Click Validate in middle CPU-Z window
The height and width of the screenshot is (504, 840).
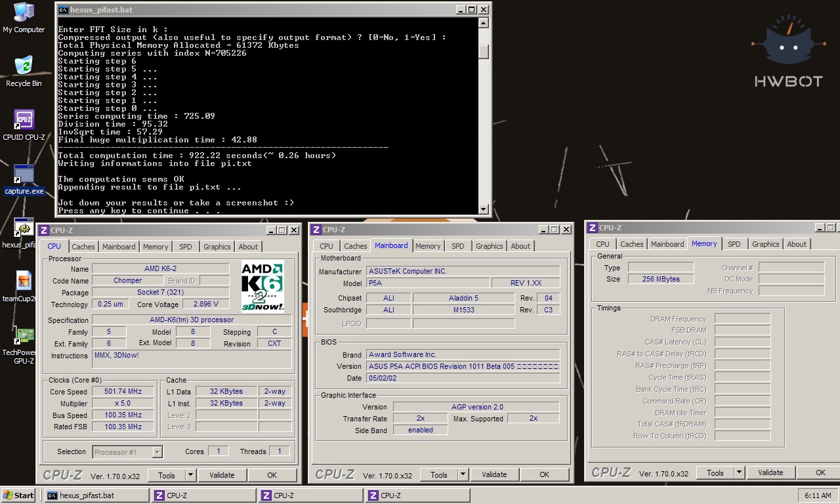click(494, 474)
